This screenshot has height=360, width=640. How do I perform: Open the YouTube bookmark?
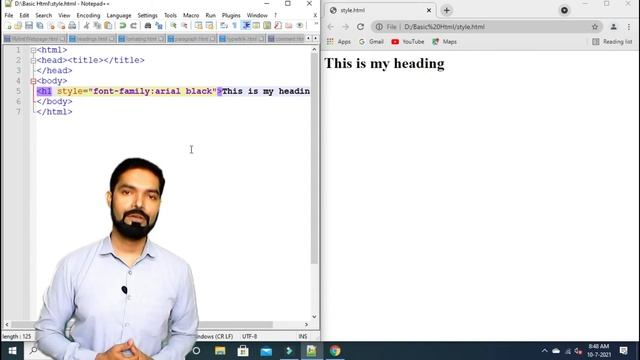pyautogui.click(x=407, y=42)
